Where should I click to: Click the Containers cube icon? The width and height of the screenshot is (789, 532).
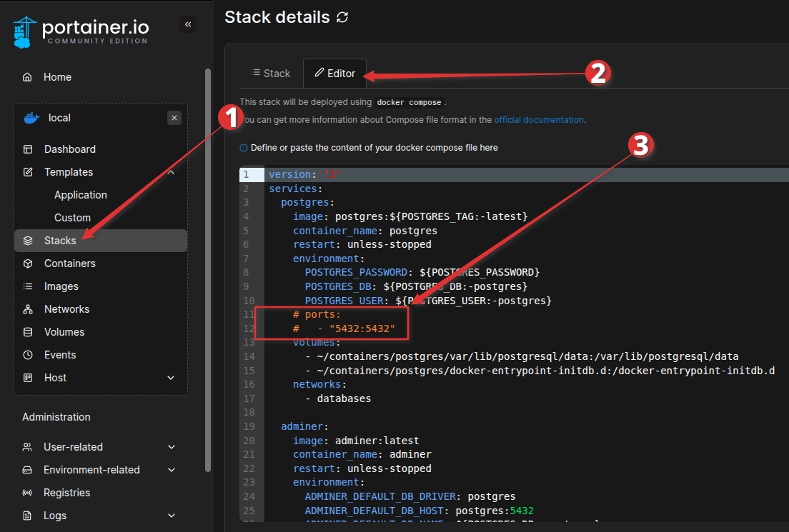(28, 264)
